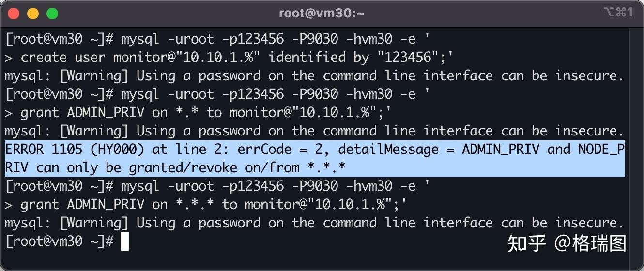Close the terminal window with red button

click(14, 13)
